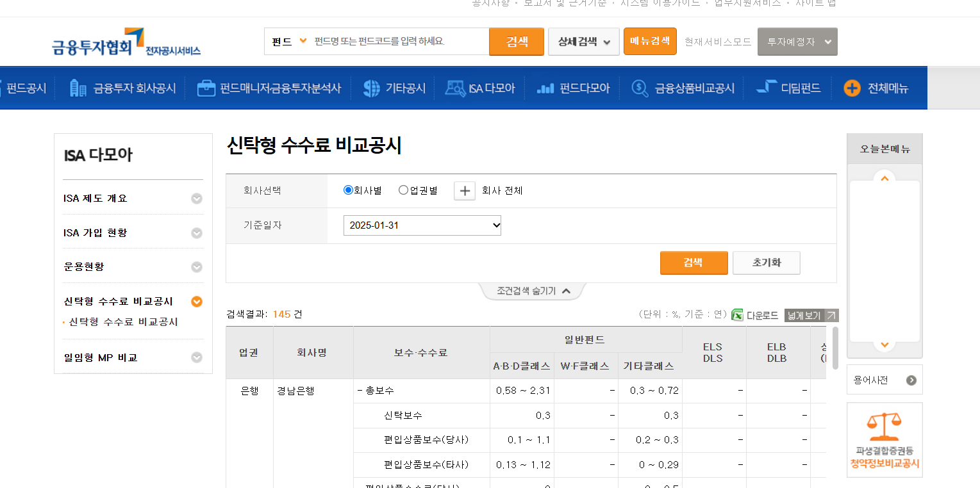980x488 pixels.
Task: Click the 넓게보기 button
Action: click(811, 316)
